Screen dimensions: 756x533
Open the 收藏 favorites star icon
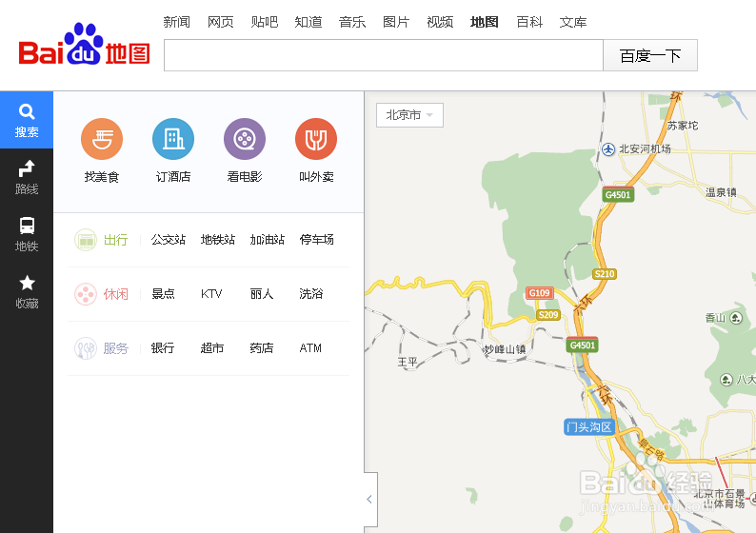tap(27, 292)
